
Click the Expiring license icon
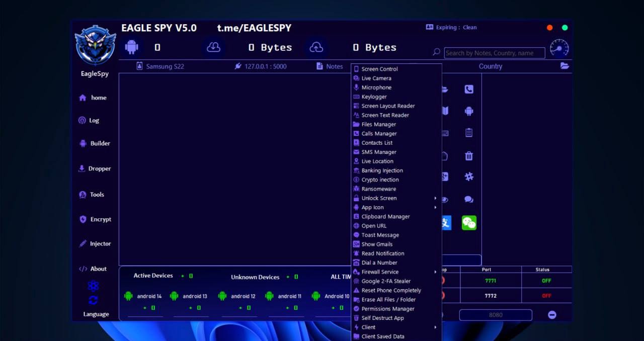coord(430,27)
